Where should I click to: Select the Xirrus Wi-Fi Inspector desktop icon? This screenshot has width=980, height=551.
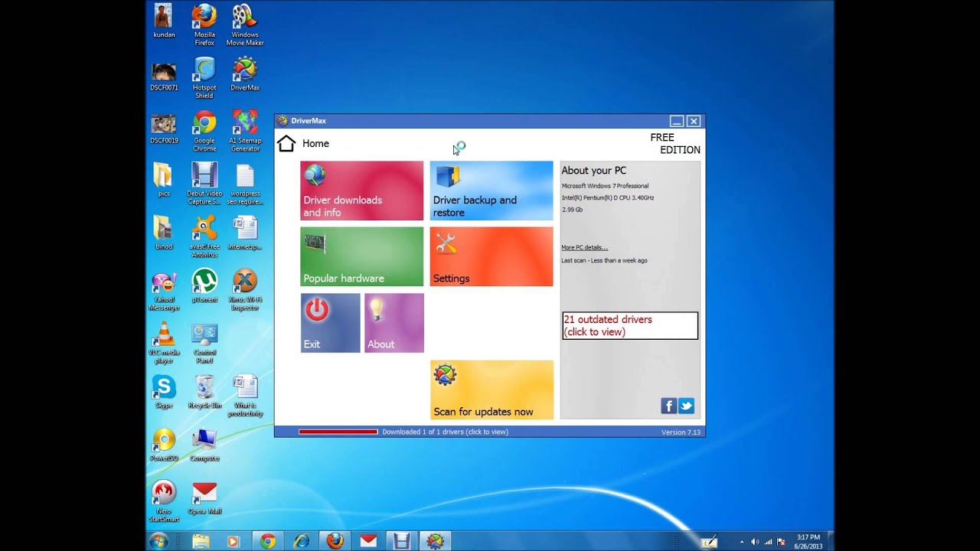[245, 290]
